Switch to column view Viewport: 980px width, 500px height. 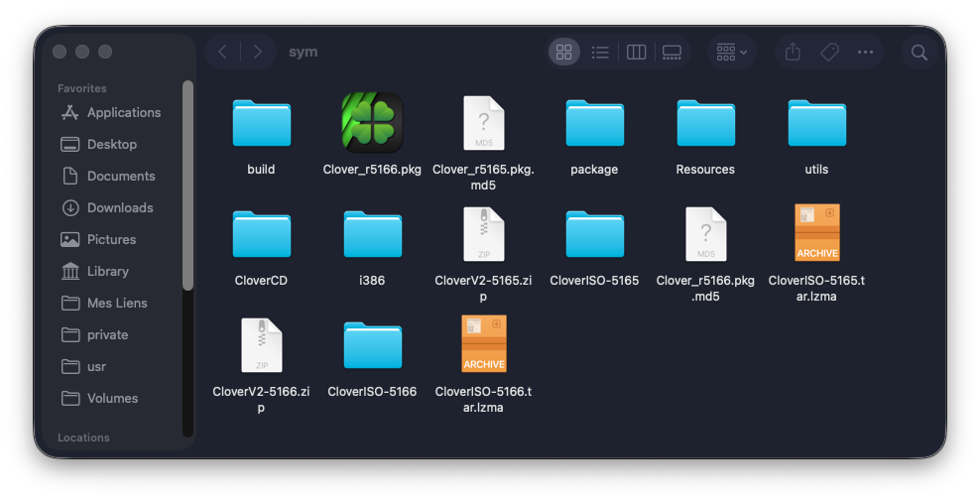pos(636,52)
